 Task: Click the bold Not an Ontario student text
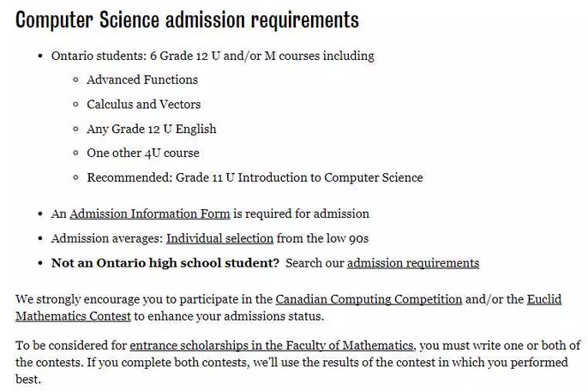(165, 263)
